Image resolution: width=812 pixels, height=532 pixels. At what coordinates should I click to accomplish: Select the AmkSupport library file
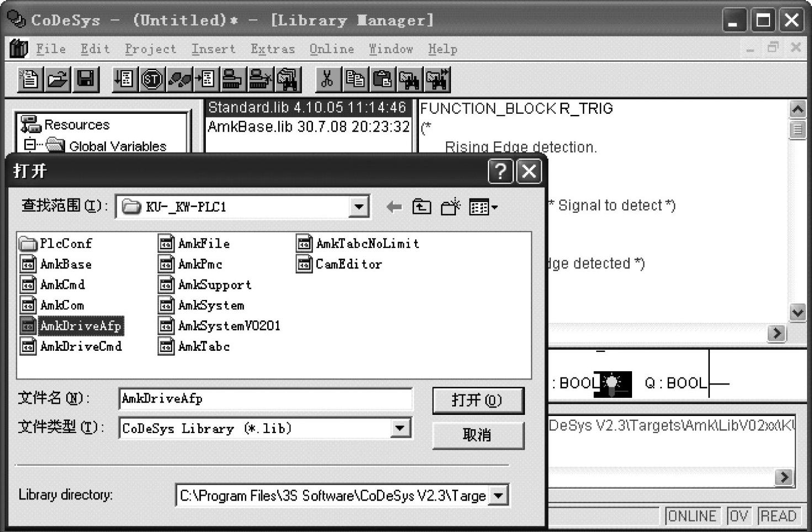point(205,285)
